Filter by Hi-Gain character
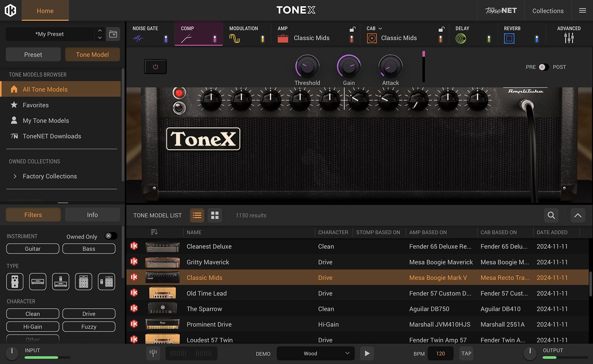 pos(33,327)
